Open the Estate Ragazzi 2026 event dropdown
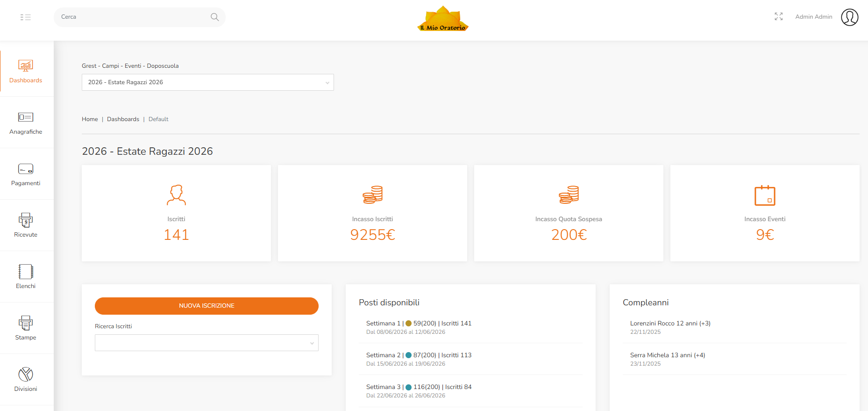This screenshot has height=411, width=868. click(x=208, y=82)
